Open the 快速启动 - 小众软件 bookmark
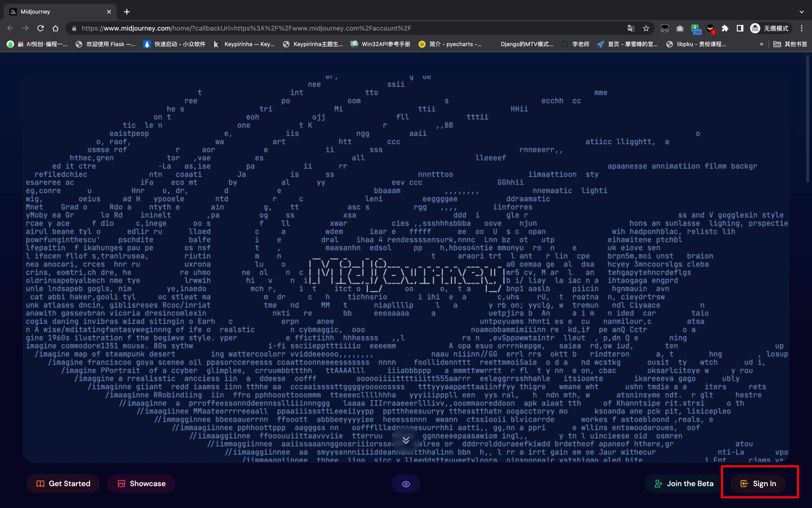Viewport: 812px width, 508px height. coord(175,44)
